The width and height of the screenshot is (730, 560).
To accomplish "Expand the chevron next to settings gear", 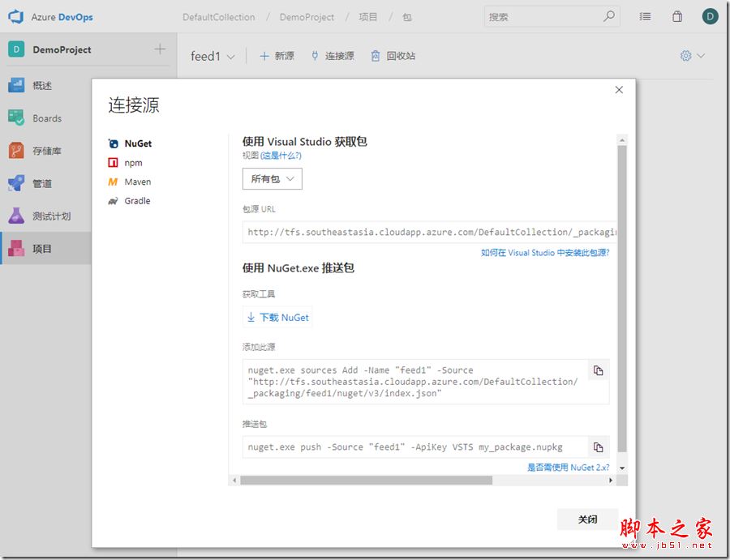I will click(701, 56).
